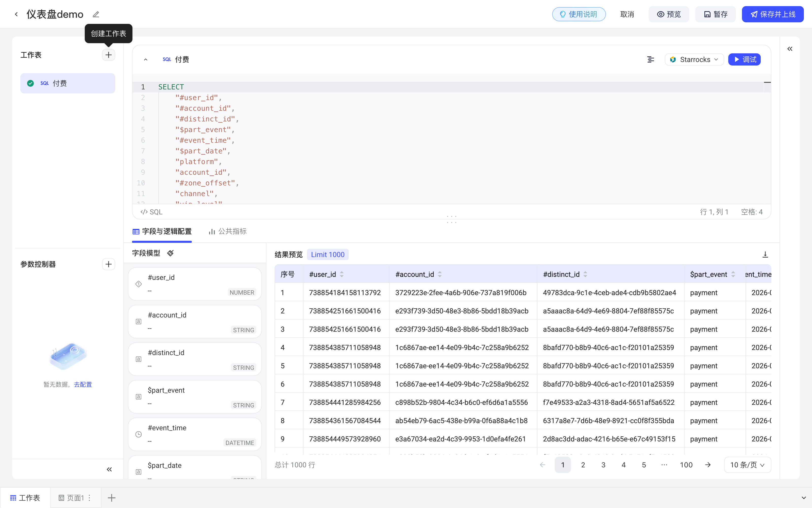Switch to 字段与逻辑配置 tab
Screen dimensions: 812x508
click(x=162, y=231)
